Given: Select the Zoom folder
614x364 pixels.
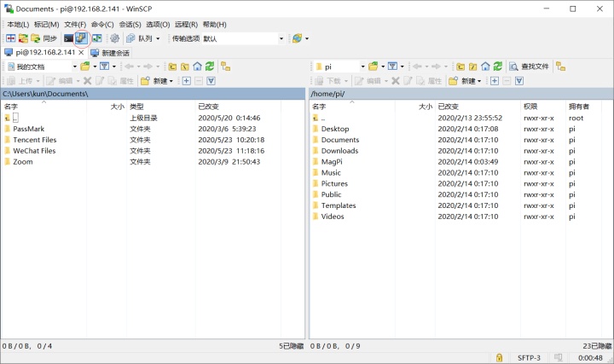Looking at the screenshot, I should coord(23,162).
